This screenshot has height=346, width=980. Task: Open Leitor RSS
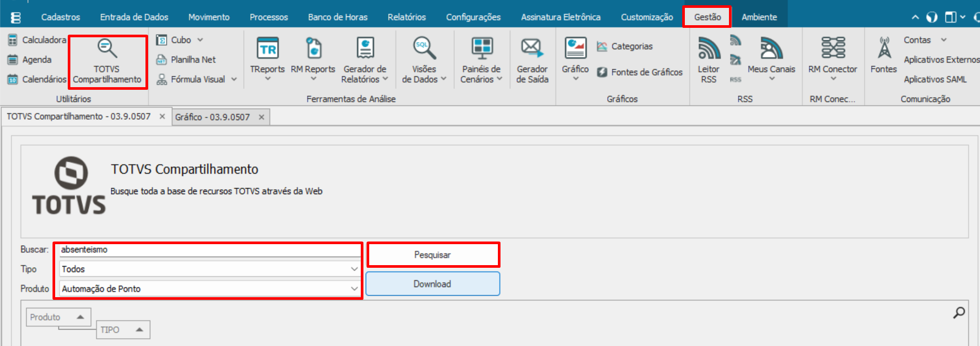tap(708, 60)
